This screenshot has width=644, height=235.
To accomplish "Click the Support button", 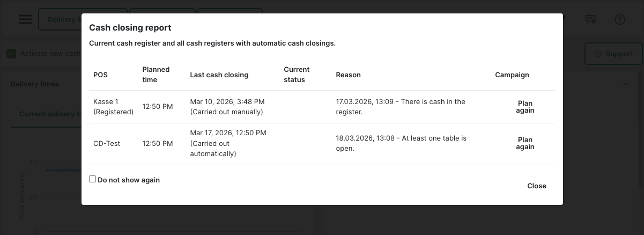I will coord(613,54).
